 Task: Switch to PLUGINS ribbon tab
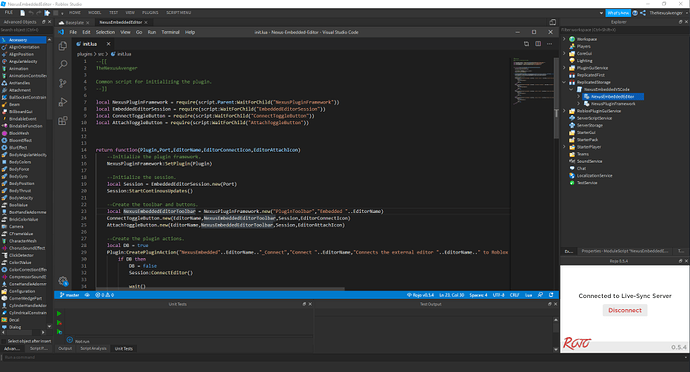click(x=150, y=13)
